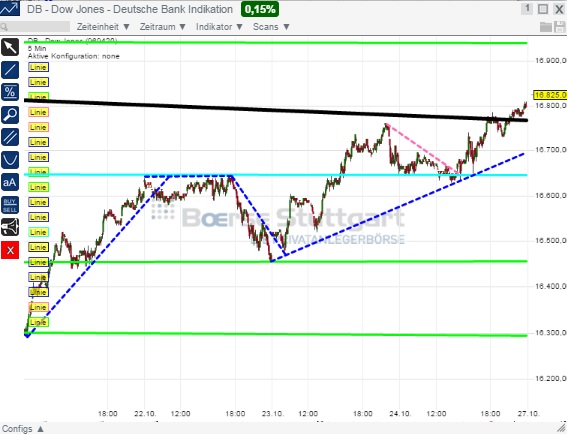Image resolution: width=567 pixels, height=434 pixels.
Task: Click the bottommost green Linie label
Action: pos(38,322)
